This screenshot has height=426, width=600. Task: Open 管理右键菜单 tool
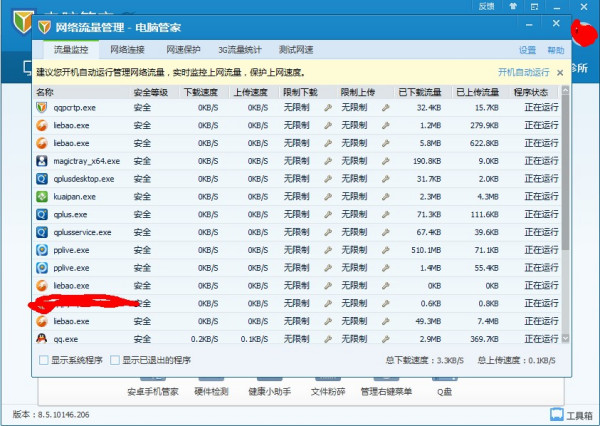click(386, 392)
